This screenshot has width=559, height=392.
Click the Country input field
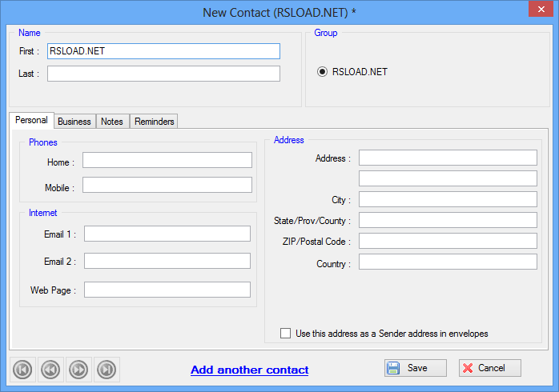click(x=448, y=262)
